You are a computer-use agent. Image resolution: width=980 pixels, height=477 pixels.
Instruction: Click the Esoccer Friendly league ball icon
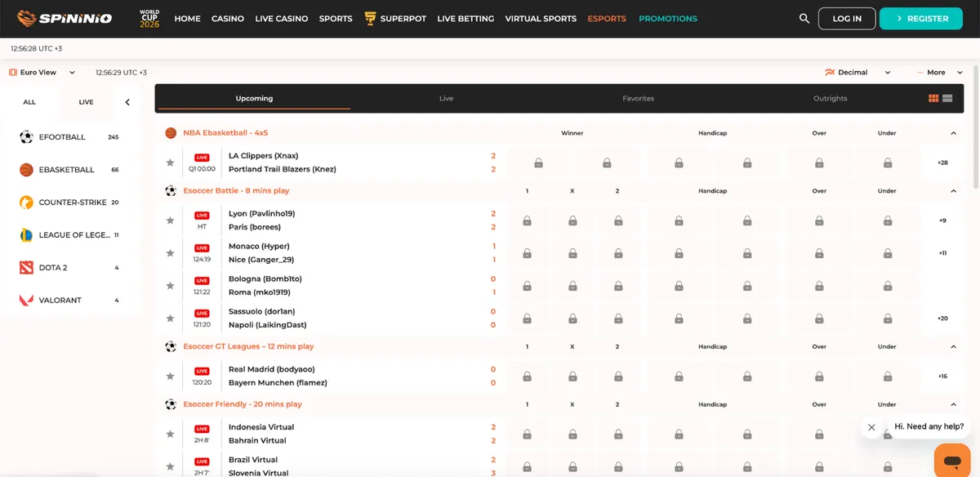point(171,404)
